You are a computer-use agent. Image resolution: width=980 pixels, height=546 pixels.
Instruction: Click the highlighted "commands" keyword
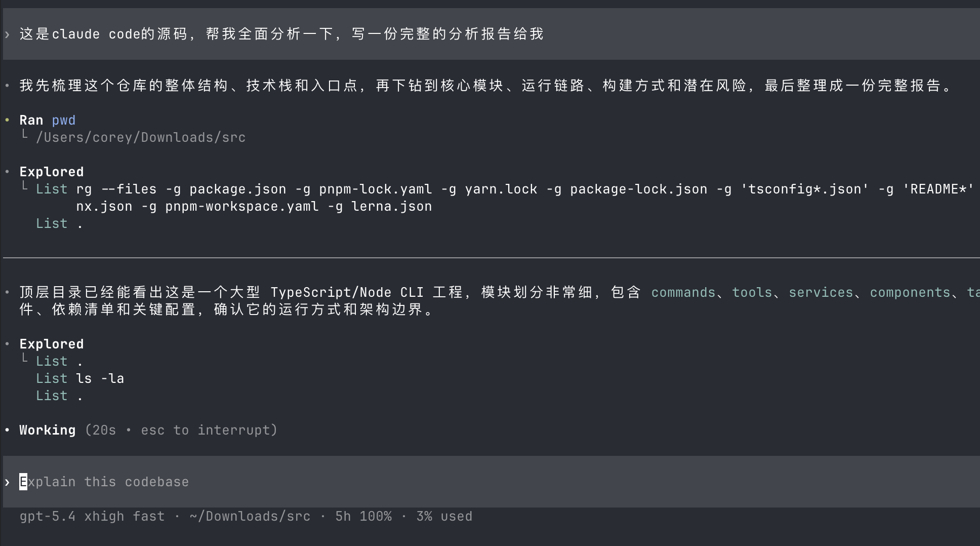pyautogui.click(x=683, y=293)
